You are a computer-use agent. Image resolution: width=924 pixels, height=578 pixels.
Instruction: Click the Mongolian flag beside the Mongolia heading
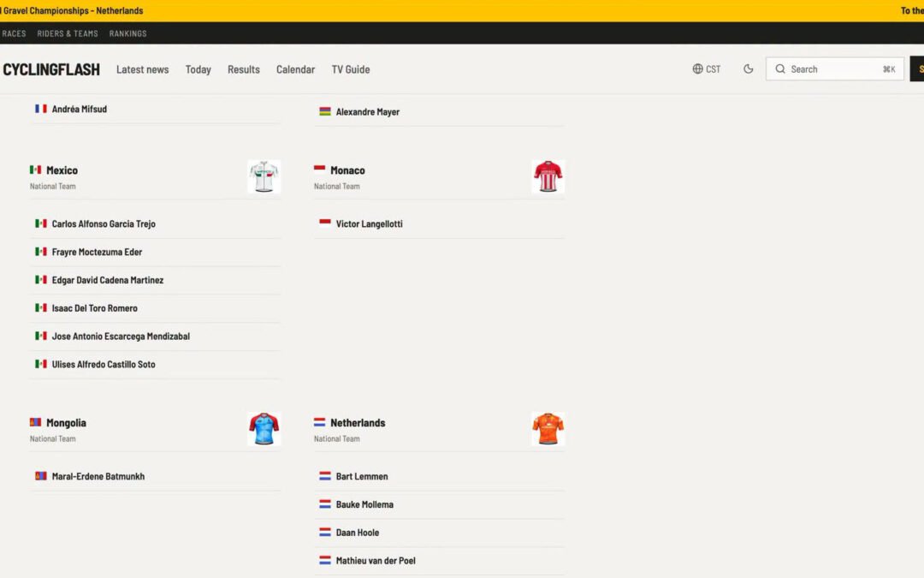pos(35,422)
